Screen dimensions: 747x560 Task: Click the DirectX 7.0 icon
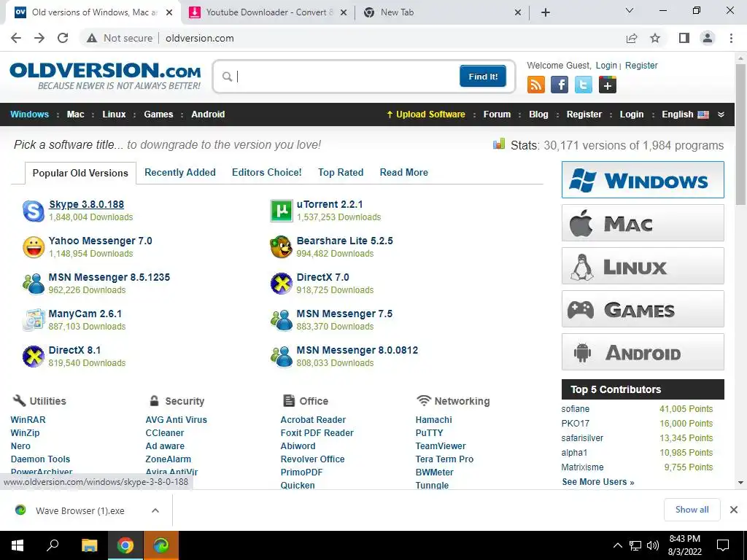pyautogui.click(x=282, y=284)
